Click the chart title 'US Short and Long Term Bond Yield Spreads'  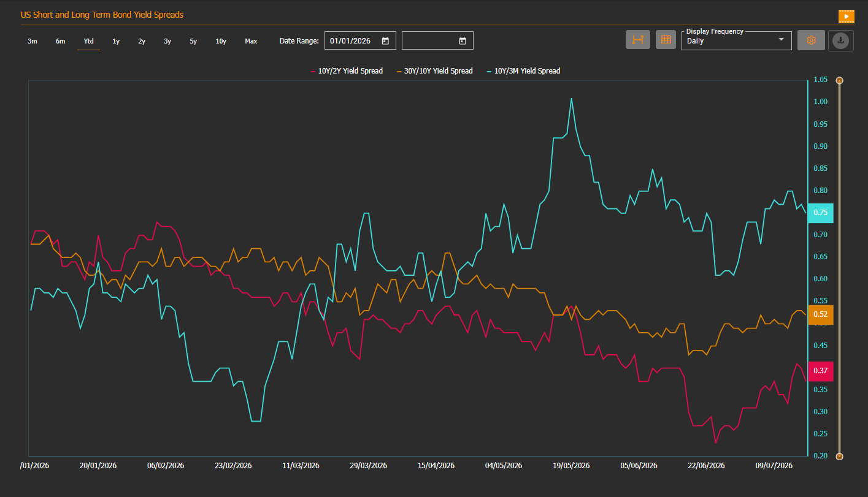[x=102, y=15]
